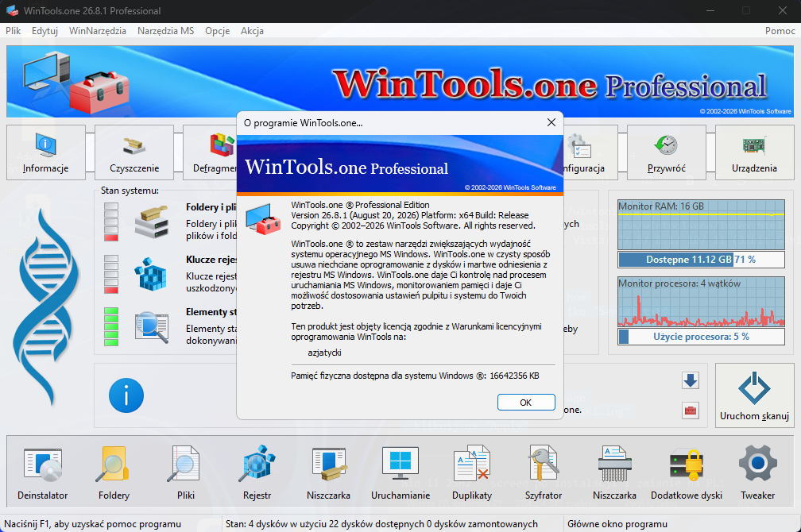Click the Uruchom skanuj button
This screenshot has height=532, width=801.
(755, 395)
